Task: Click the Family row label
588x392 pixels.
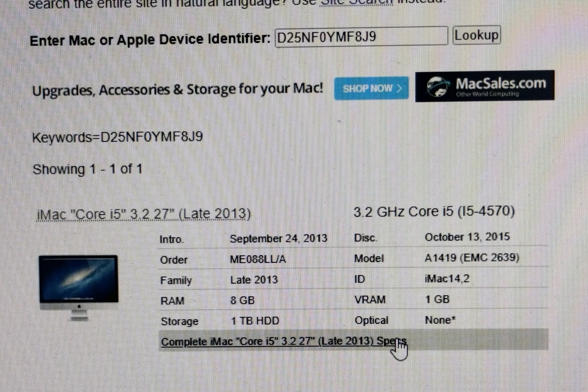Action: pyautogui.click(x=176, y=280)
